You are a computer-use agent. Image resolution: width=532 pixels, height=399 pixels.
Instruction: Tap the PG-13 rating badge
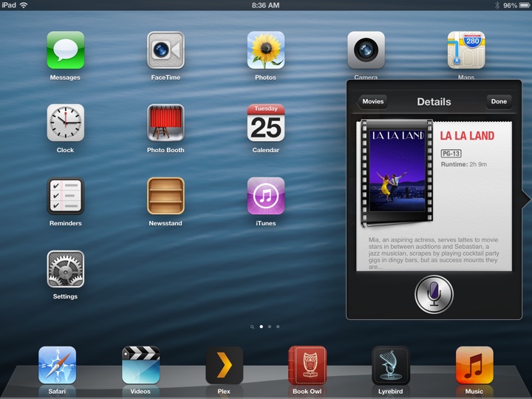[x=451, y=154]
